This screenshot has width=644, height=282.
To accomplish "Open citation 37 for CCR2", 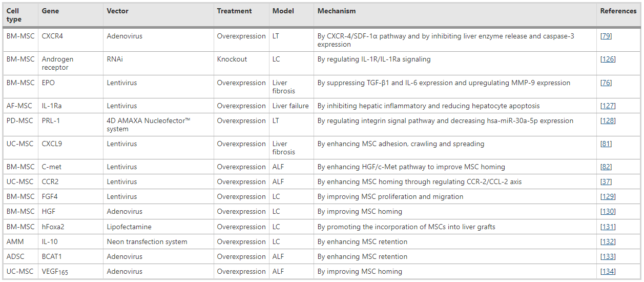I will coord(606,182).
